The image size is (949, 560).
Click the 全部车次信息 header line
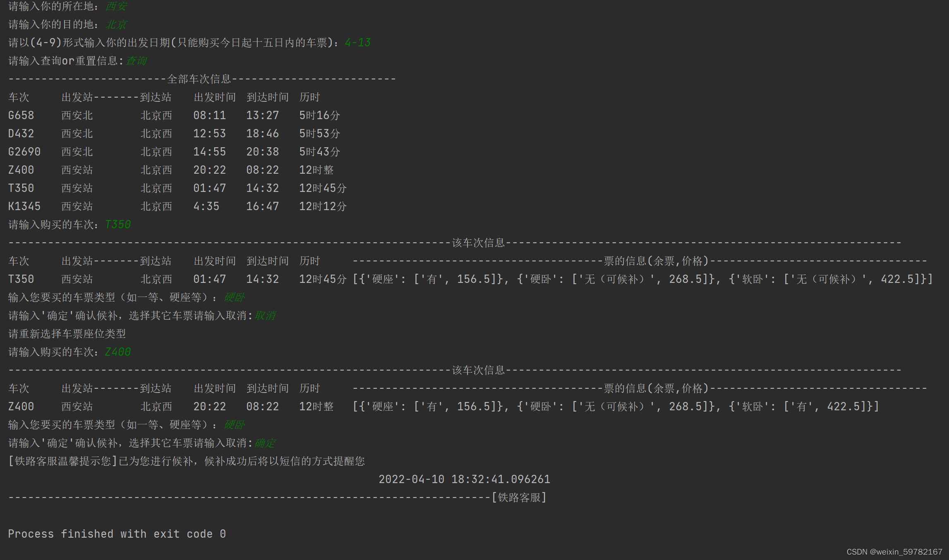(199, 79)
